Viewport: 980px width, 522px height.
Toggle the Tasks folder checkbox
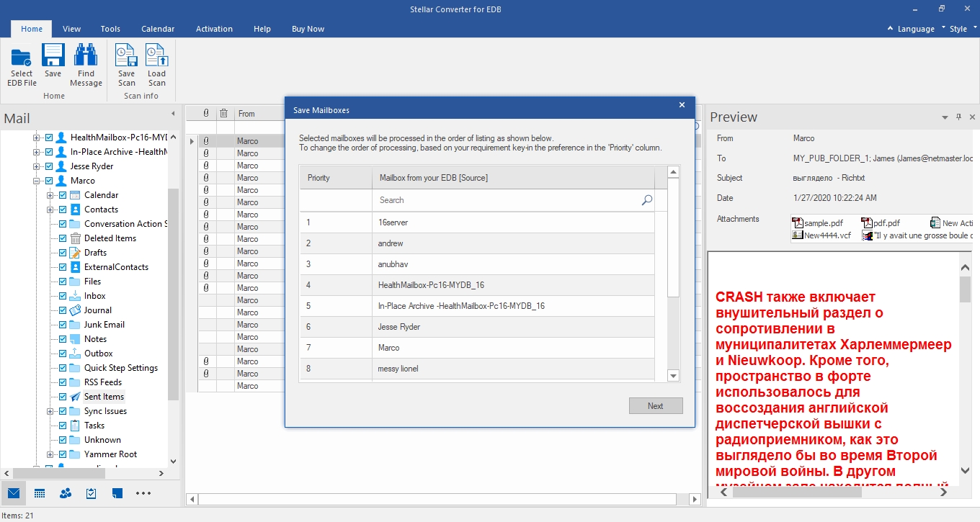63,426
